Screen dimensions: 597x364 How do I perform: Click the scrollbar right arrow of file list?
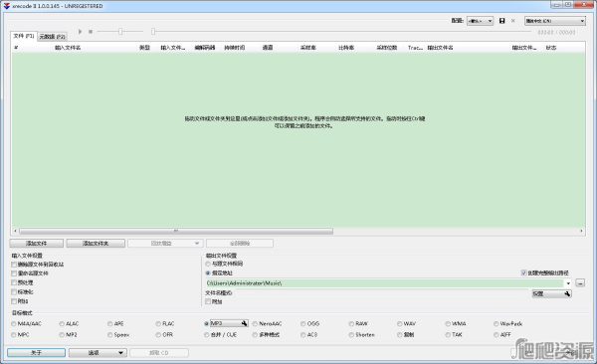pos(581,231)
